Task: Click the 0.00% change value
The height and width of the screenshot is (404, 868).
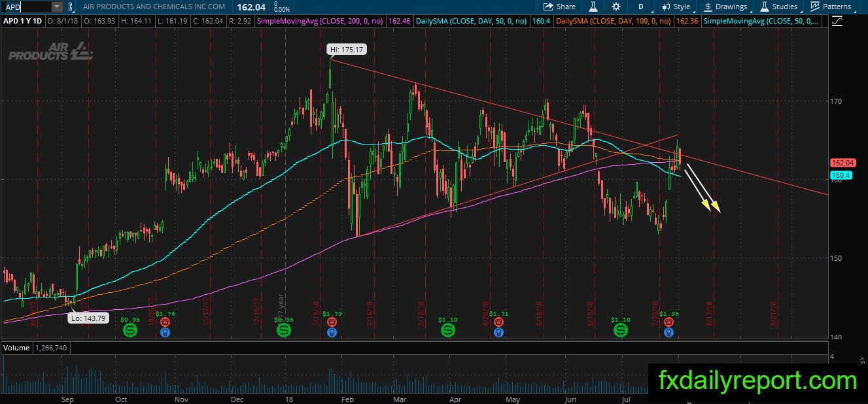Action: 282,10
